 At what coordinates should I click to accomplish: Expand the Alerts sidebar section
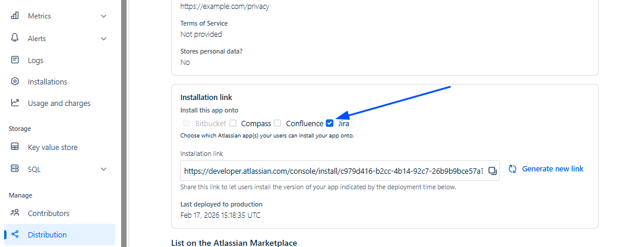pos(103,39)
